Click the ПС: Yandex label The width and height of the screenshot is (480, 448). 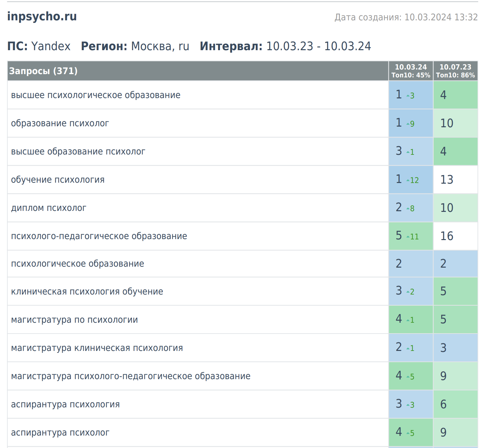tap(39, 46)
